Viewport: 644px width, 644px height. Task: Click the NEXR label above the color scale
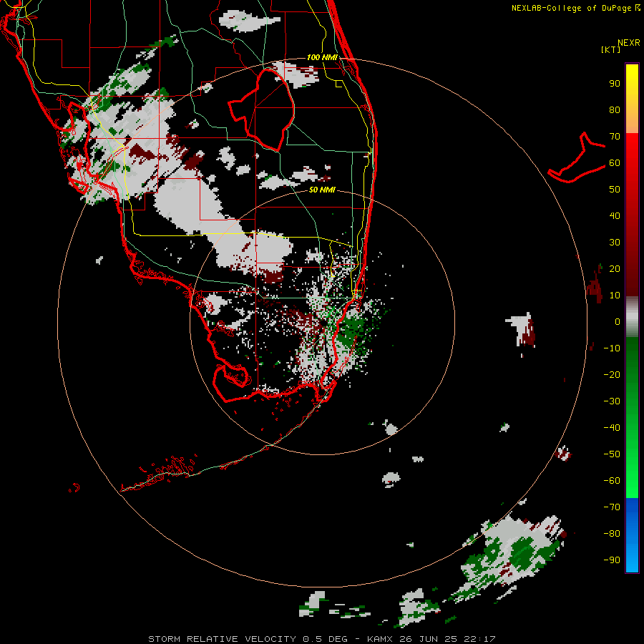(x=628, y=43)
